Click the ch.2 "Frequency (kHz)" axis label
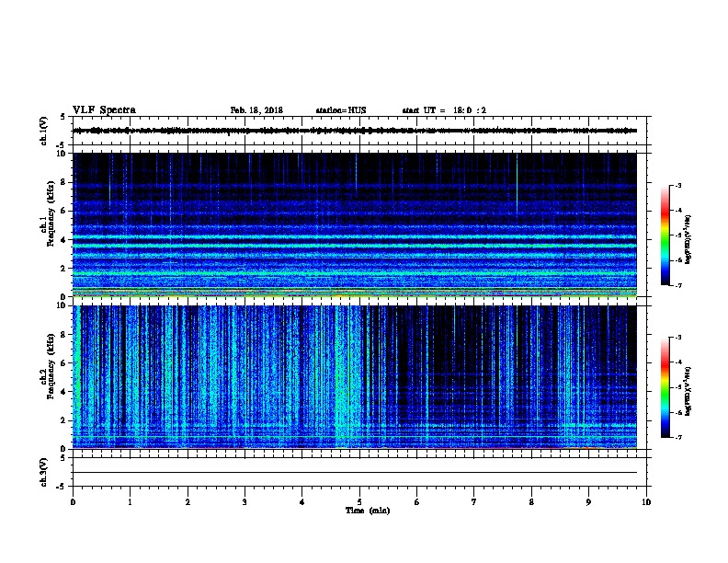 [x=51, y=366]
